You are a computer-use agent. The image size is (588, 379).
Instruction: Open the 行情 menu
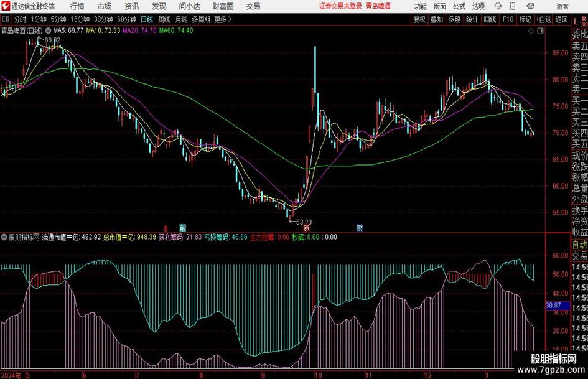tap(77, 6)
